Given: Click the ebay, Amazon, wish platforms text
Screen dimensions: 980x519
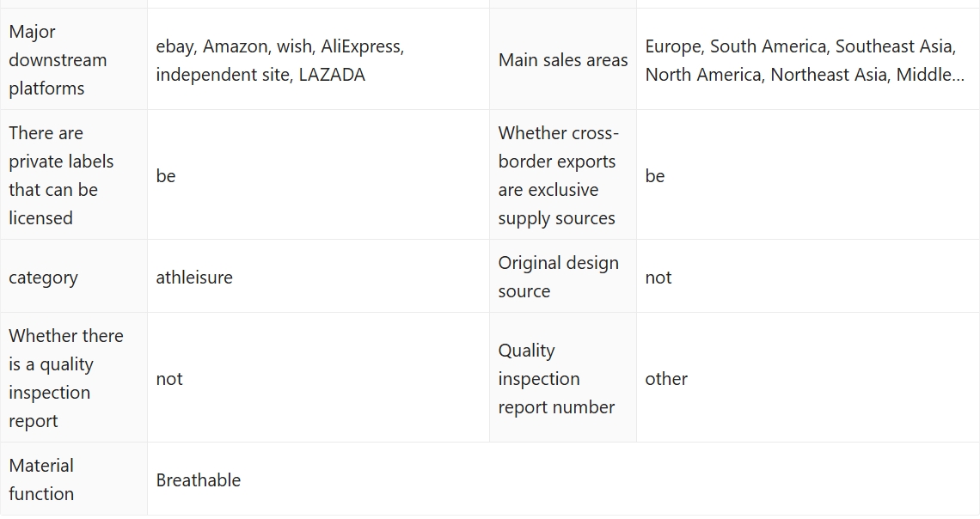Looking at the screenshot, I should pyautogui.click(x=279, y=46).
